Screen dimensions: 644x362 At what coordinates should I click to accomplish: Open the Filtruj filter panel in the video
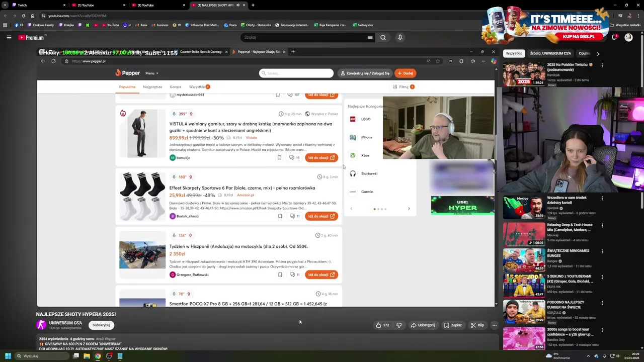(405, 87)
